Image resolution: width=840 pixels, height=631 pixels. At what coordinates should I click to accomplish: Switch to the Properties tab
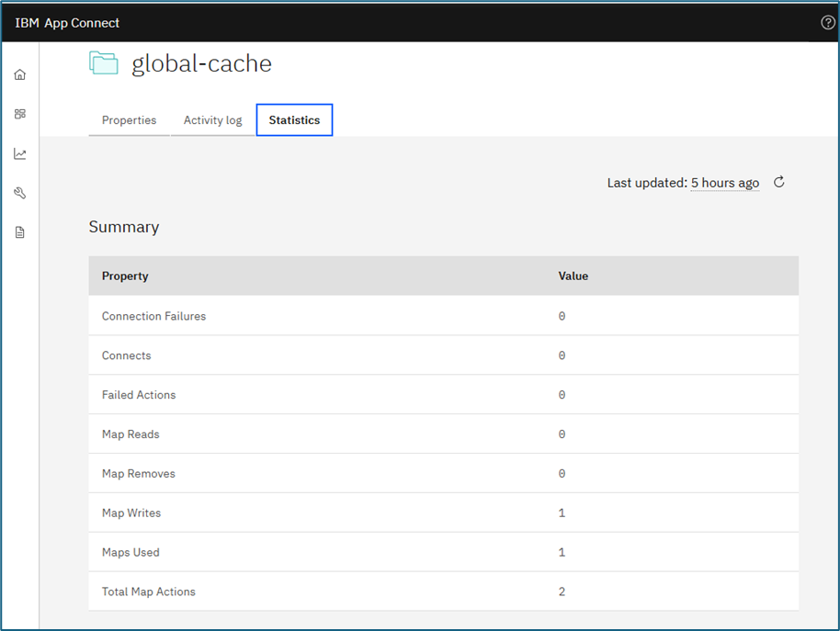point(129,119)
